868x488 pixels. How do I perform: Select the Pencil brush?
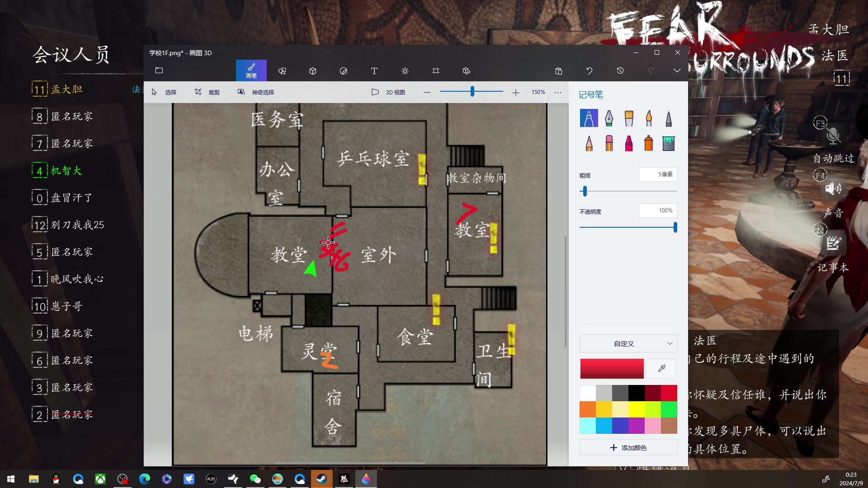pos(589,143)
